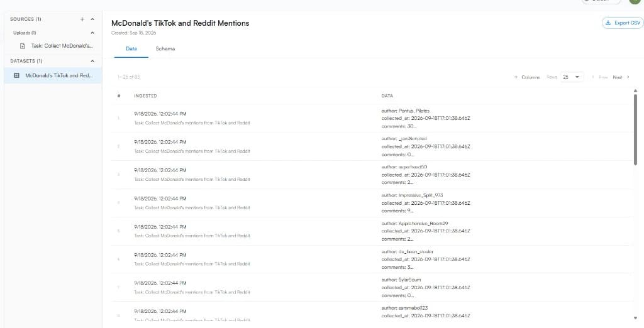
Task: Click the INGESTED column header
Action: [145, 96]
